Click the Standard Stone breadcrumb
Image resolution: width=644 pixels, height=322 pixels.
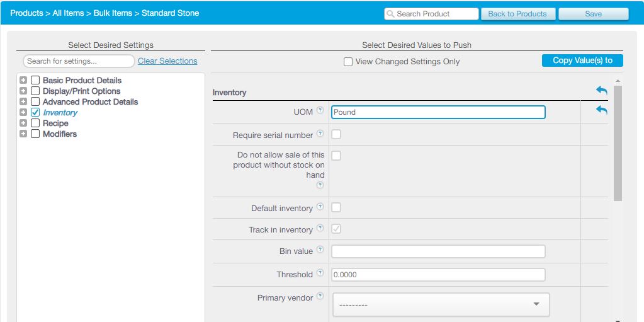coord(170,13)
